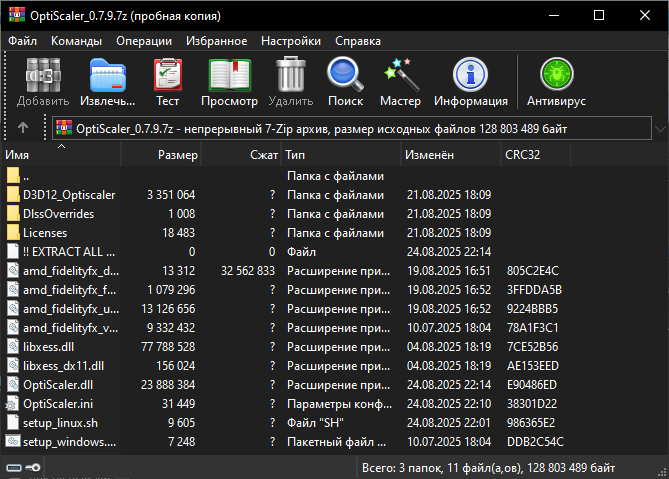Image resolution: width=669 pixels, height=479 pixels.
Task: Select the setup_linux.sh file icon
Action: point(13,422)
